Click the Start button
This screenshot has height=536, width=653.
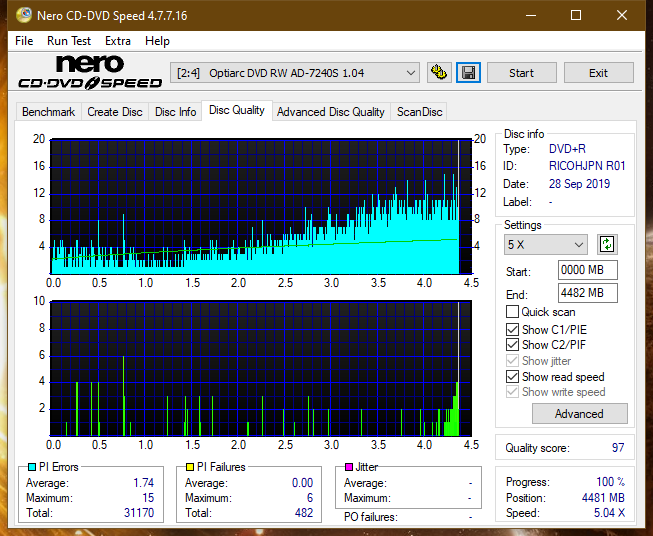[521, 73]
